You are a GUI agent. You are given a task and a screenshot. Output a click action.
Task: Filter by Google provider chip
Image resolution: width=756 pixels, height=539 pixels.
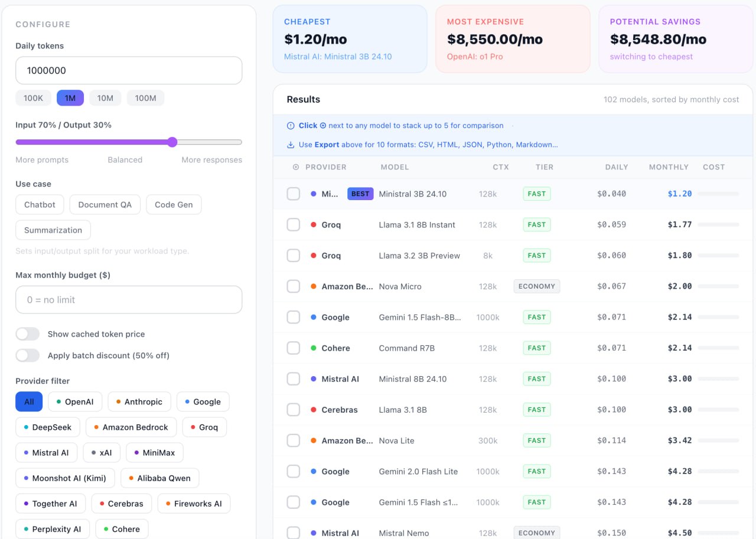tap(203, 402)
